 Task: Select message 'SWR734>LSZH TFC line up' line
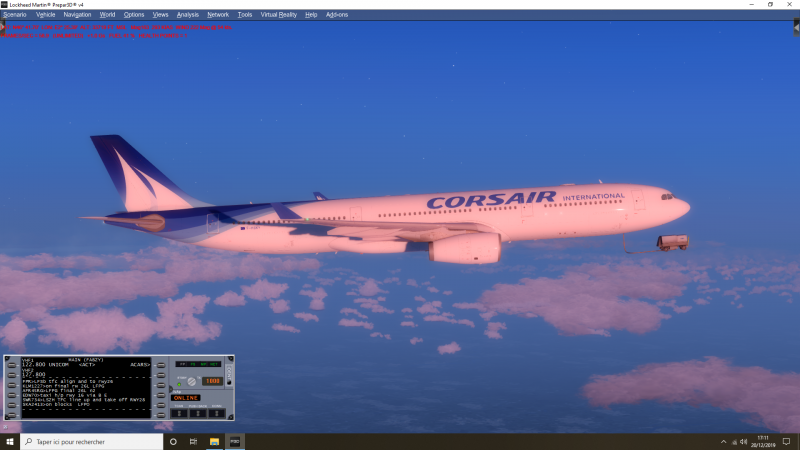pos(84,400)
